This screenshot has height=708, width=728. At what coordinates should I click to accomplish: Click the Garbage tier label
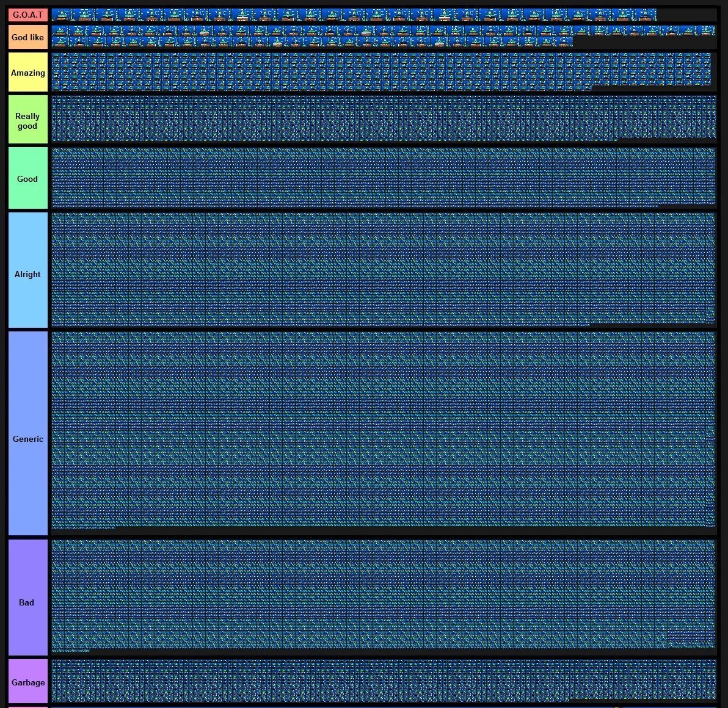click(x=27, y=682)
